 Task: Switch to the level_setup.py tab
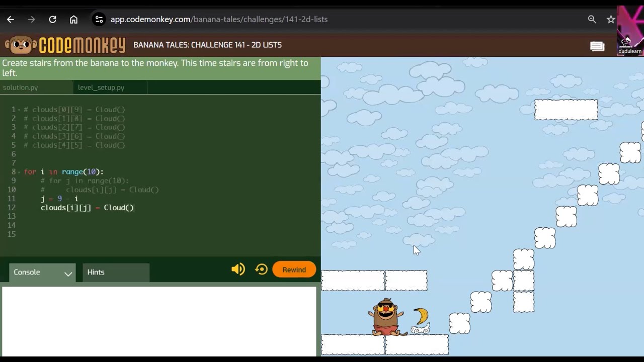101,87
